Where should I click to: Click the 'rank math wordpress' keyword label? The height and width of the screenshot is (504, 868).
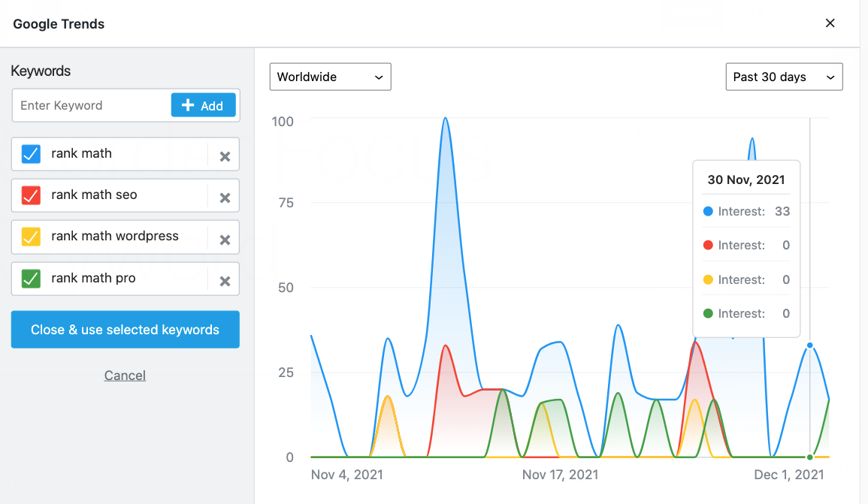pos(115,237)
